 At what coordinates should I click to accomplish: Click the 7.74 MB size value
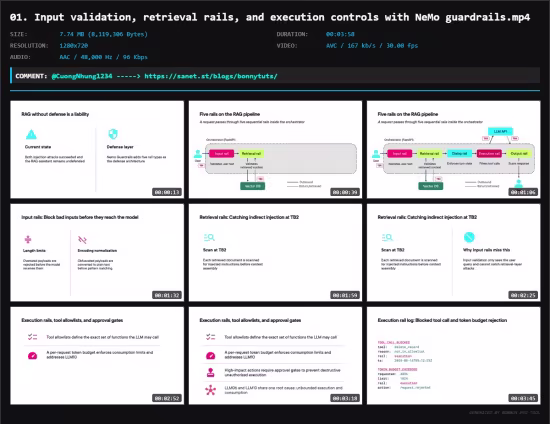click(103, 34)
